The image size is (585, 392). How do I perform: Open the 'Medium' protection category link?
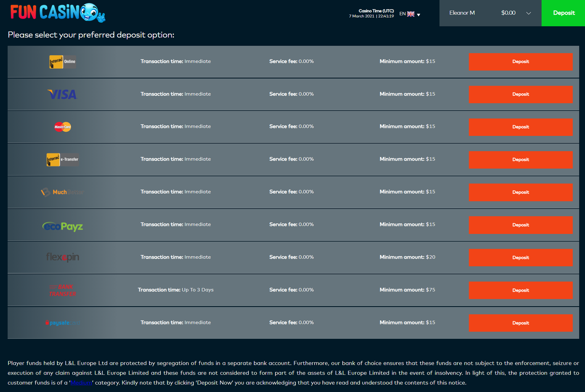pyautogui.click(x=81, y=383)
